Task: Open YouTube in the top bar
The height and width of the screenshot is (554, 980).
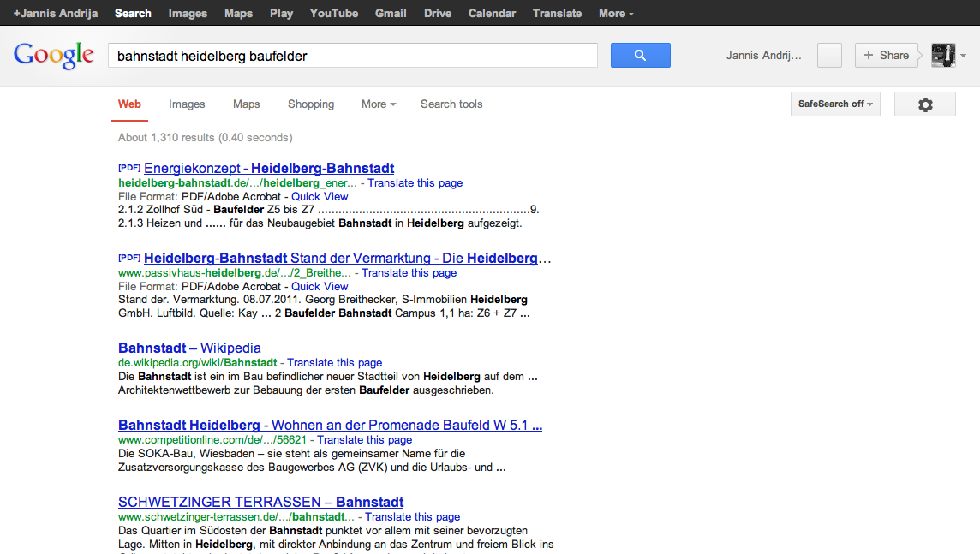Action: [x=334, y=13]
